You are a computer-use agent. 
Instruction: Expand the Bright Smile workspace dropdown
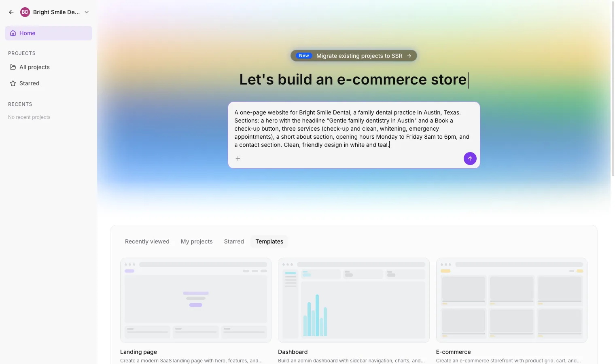(87, 12)
